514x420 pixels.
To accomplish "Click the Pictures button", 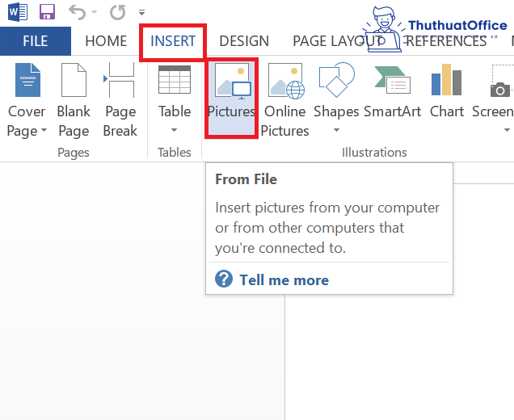I will click(231, 99).
